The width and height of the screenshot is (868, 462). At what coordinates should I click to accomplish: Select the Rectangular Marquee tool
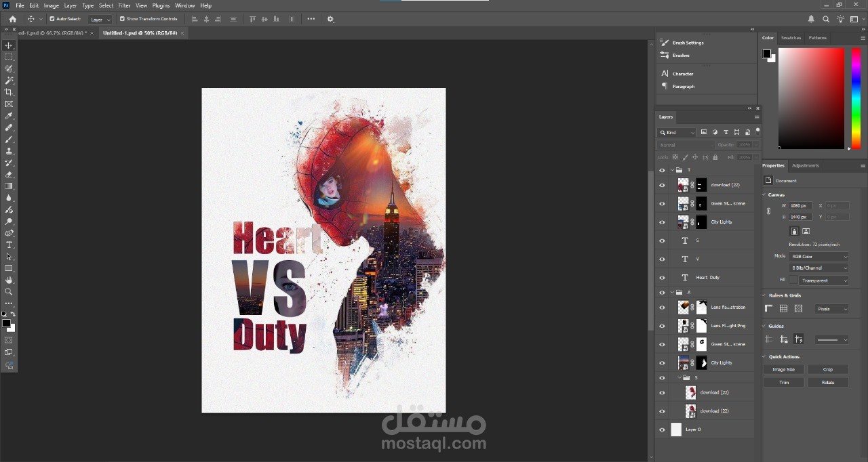click(x=9, y=57)
